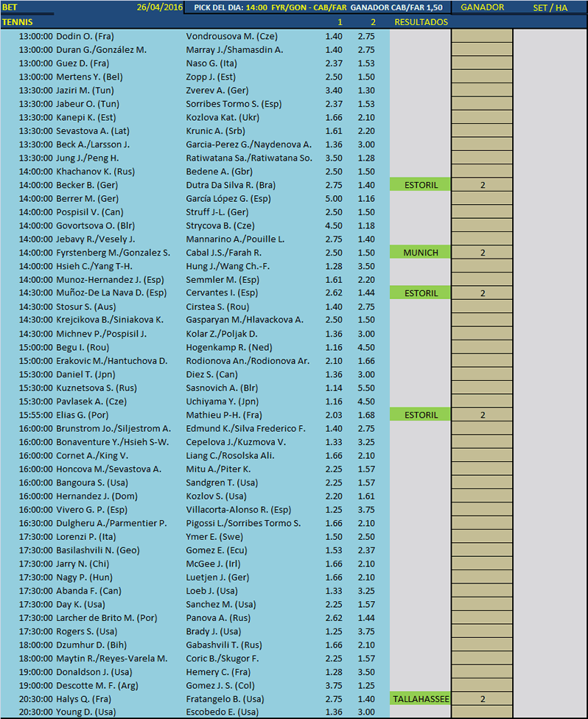
Task: Select Coric B./Skugor F. cell
Action: click(x=222, y=659)
